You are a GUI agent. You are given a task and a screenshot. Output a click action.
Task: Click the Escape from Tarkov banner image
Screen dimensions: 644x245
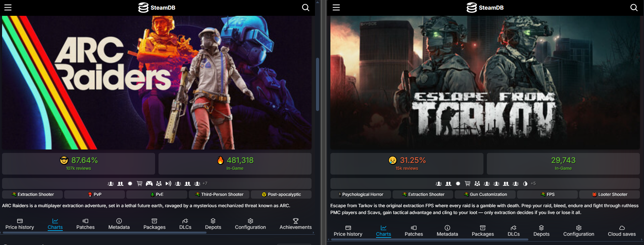click(x=485, y=82)
